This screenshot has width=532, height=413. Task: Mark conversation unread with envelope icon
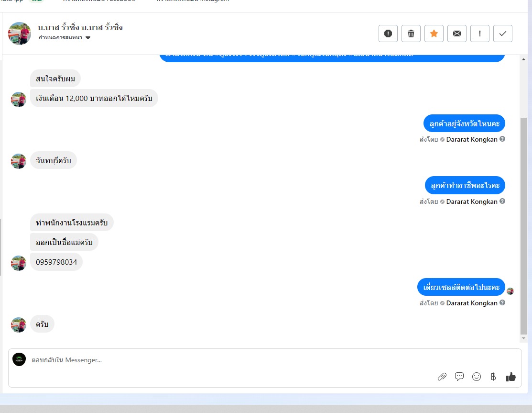click(x=457, y=33)
